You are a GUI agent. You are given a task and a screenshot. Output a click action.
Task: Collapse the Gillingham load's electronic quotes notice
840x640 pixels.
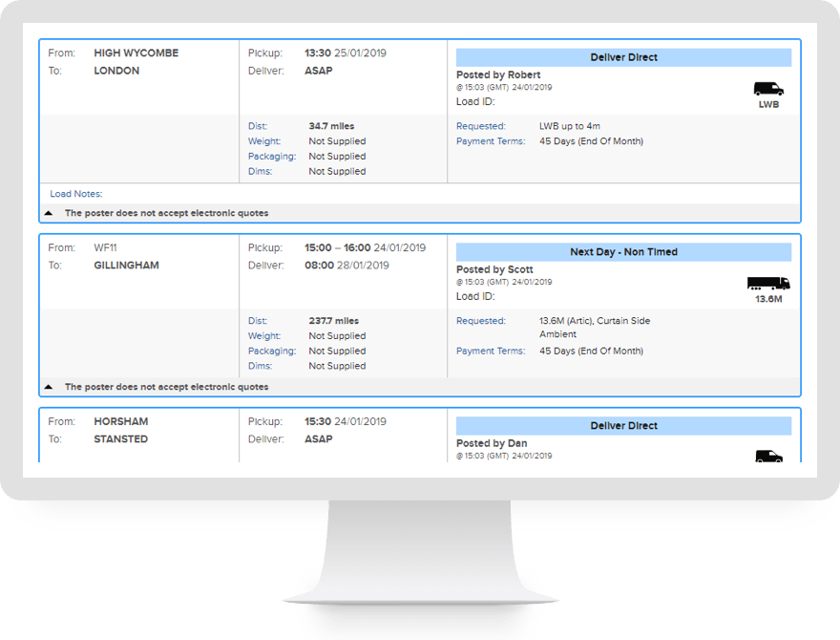tap(49, 387)
